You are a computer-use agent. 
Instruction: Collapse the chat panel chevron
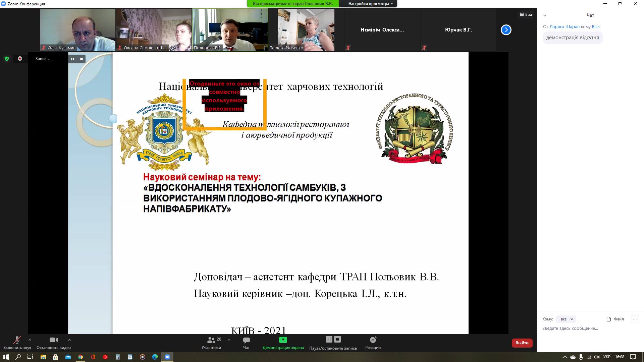pos(545,15)
